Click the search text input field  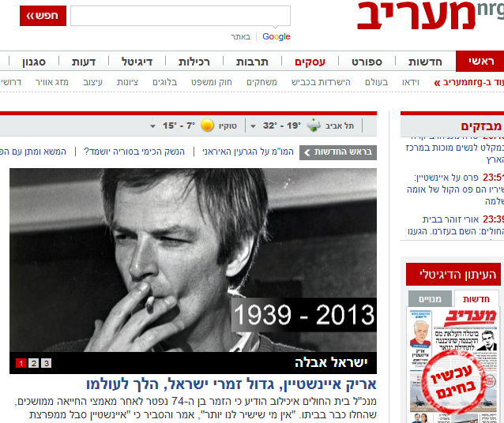point(180,16)
